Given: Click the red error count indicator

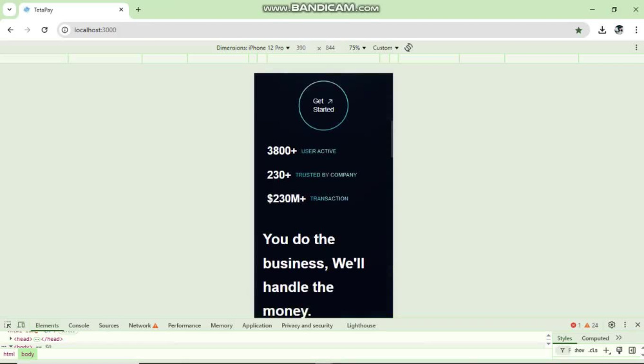Looking at the screenshot, I should (x=575, y=325).
